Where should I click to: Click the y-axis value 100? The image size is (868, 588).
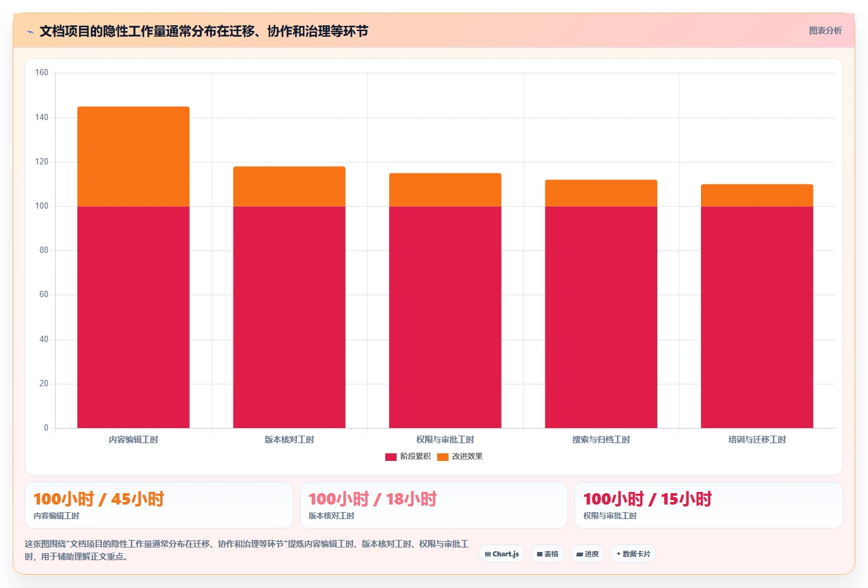42,206
